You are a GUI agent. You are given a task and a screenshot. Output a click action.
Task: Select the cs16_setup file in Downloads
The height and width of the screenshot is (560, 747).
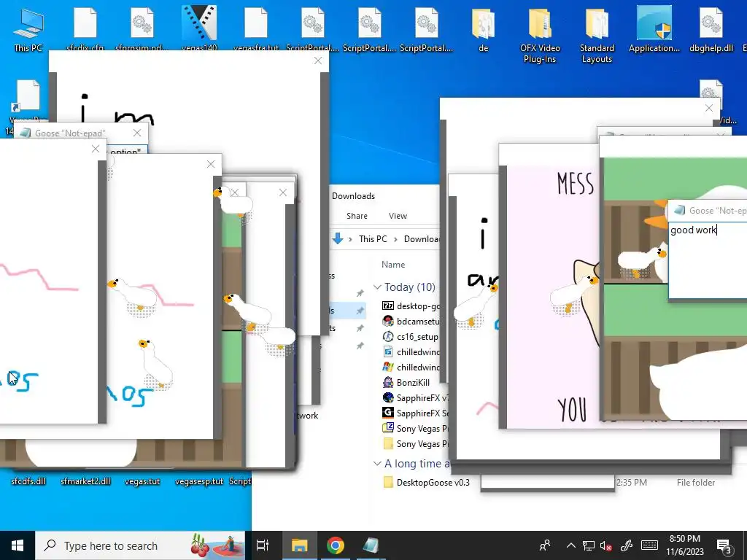click(x=410, y=337)
